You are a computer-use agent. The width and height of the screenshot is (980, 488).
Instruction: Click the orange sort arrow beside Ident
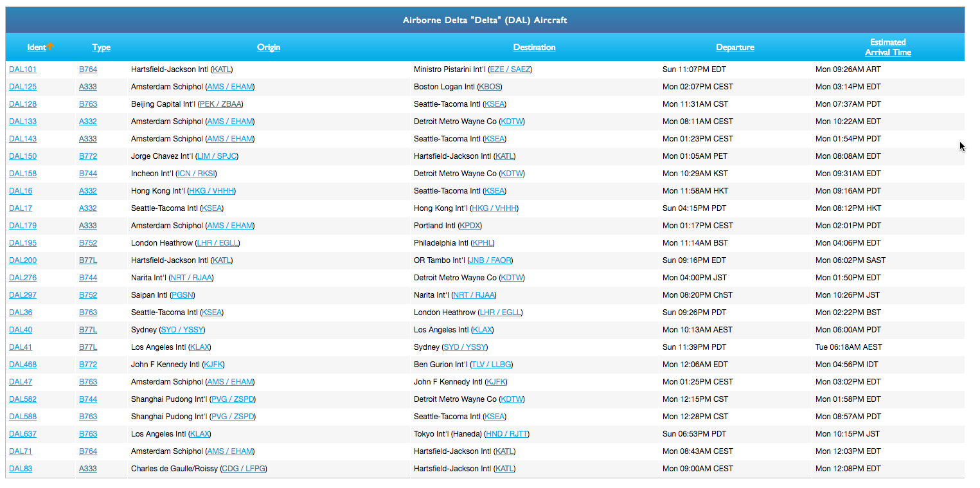pyautogui.click(x=50, y=46)
